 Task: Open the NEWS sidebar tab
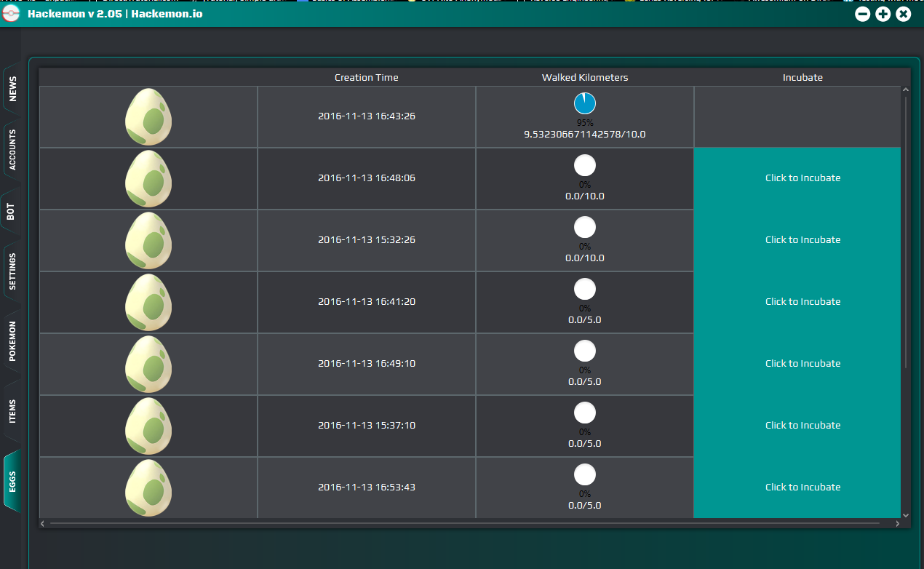(13, 89)
